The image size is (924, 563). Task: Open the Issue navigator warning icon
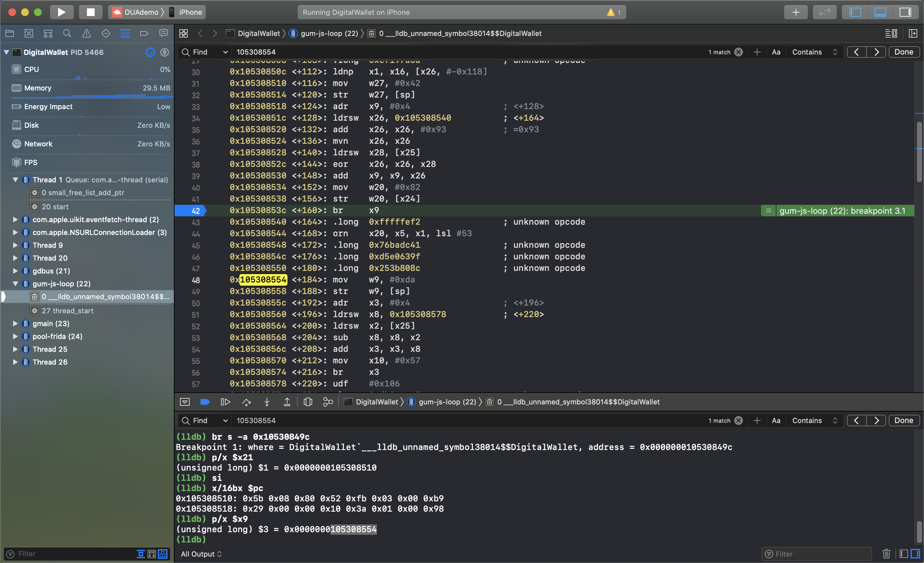pos(86,33)
